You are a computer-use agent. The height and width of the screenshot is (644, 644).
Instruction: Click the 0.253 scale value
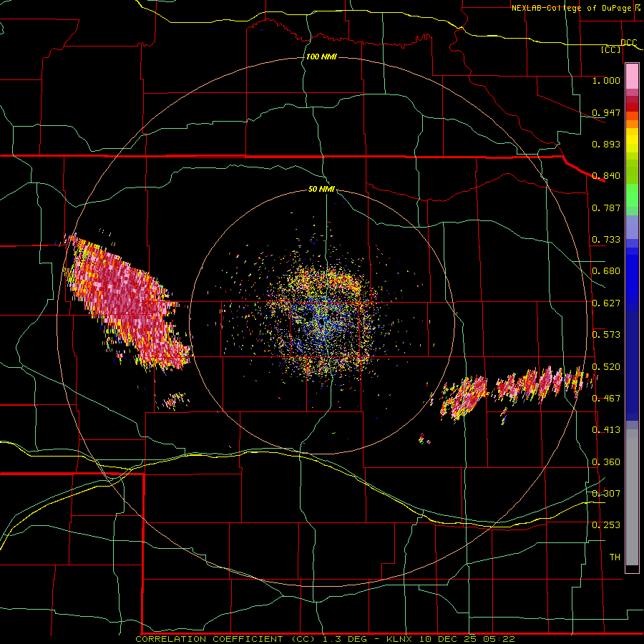point(606,525)
